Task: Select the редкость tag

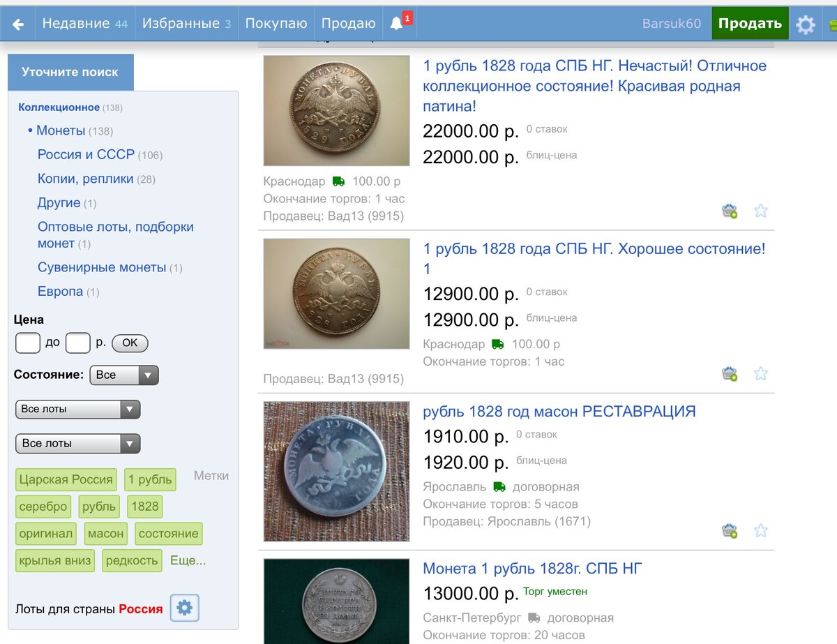Action: pyautogui.click(x=133, y=561)
